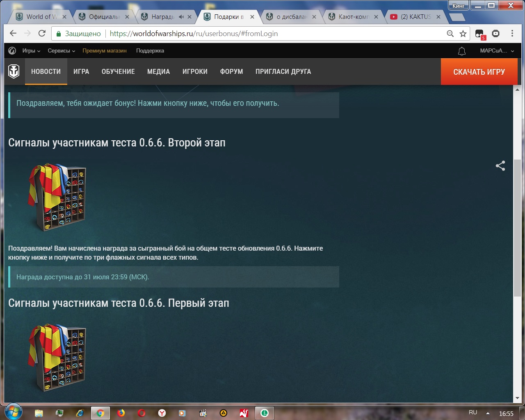The image size is (525, 420).
Task: Click the Второй этап signals crate image
Action: pyautogui.click(x=57, y=197)
